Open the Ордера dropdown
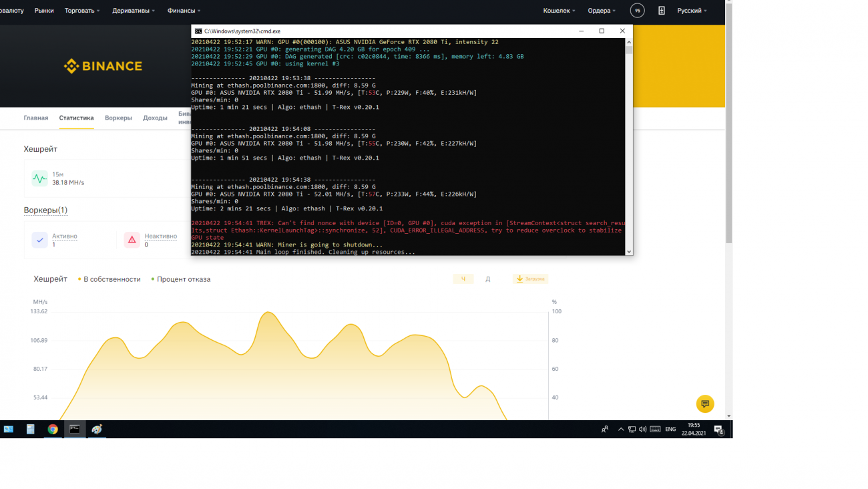Image resolution: width=868 pixels, height=489 pixels. (x=602, y=11)
